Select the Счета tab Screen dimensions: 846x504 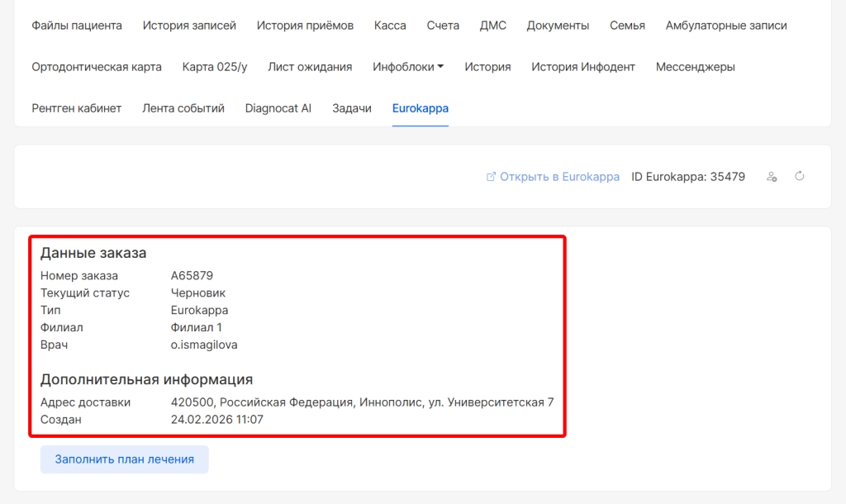click(x=443, y=26)
